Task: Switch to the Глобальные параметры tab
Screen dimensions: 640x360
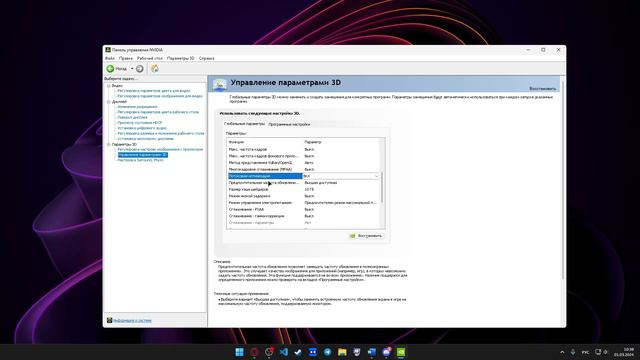Action: (x=244, y=124)
